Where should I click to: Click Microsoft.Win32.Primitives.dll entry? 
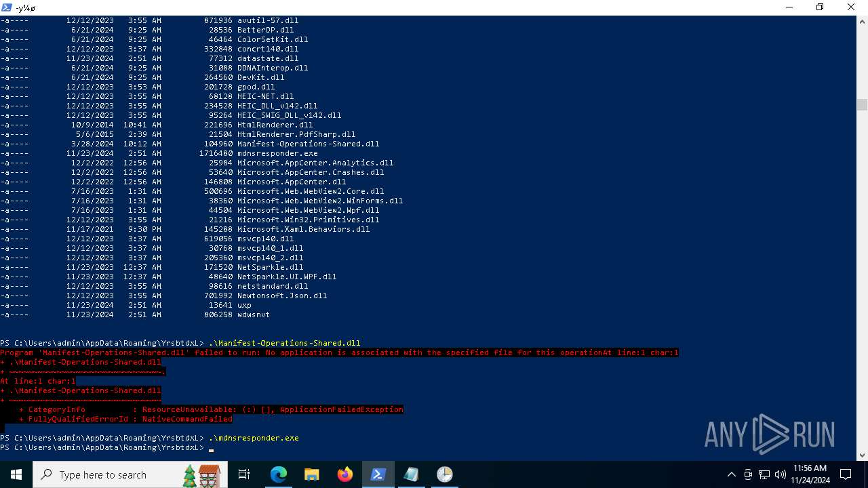[x=309, y=220]
